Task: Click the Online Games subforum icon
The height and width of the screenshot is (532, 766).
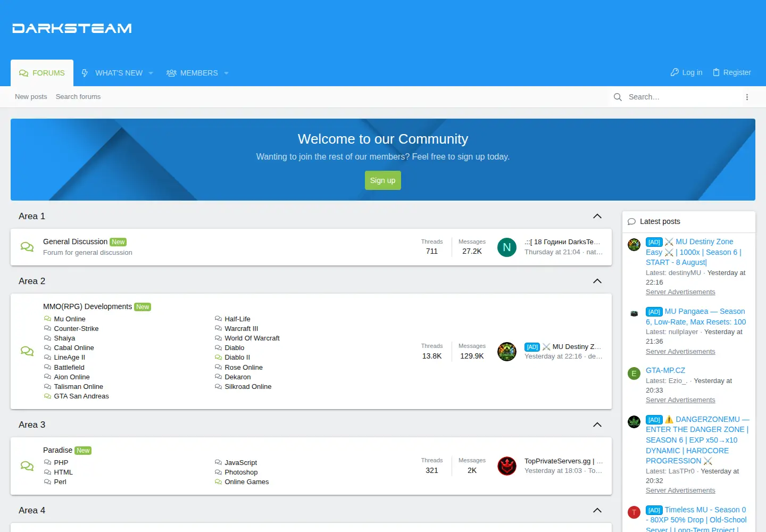Action: tap(218, 482)
